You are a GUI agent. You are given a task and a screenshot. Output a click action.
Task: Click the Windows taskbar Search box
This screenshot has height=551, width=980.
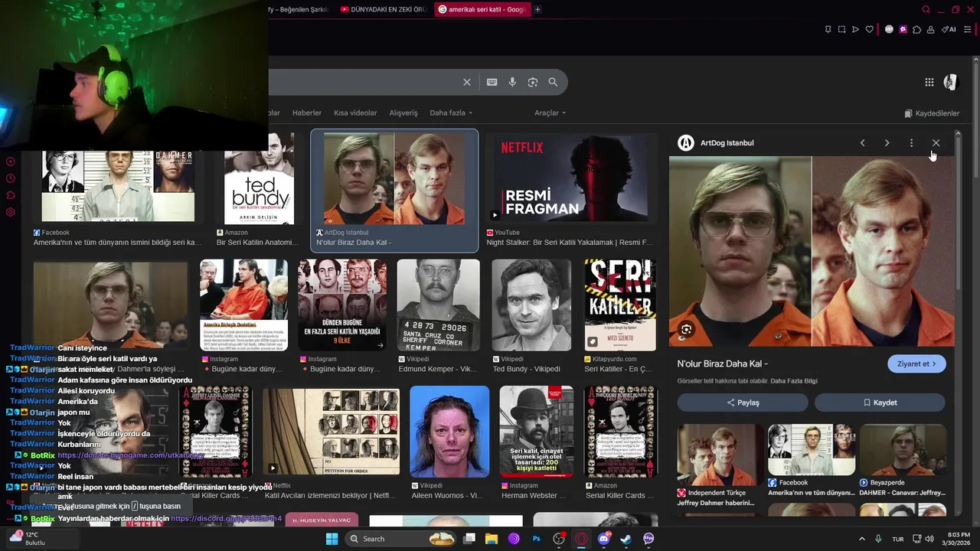pos(402,539)
